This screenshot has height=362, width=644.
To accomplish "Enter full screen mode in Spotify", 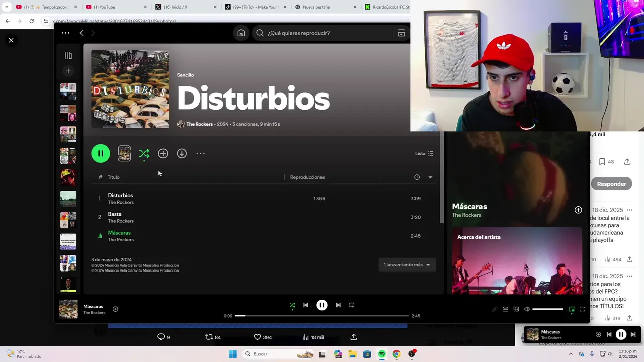I will [x=582, y=309].
